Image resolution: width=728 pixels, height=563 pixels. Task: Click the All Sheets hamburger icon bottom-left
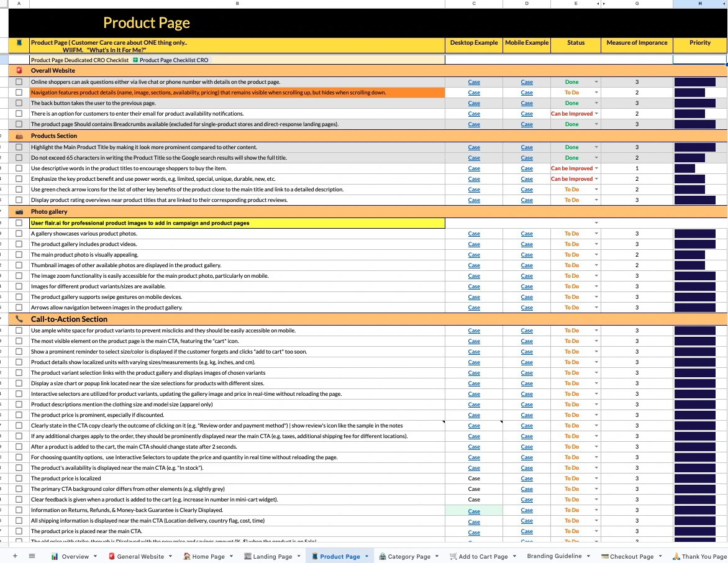coord(32,556)
